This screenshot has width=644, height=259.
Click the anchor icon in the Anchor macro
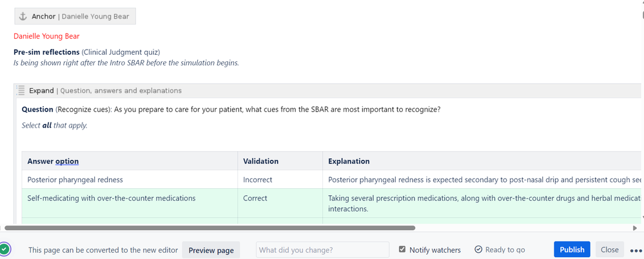click(23, 16)
